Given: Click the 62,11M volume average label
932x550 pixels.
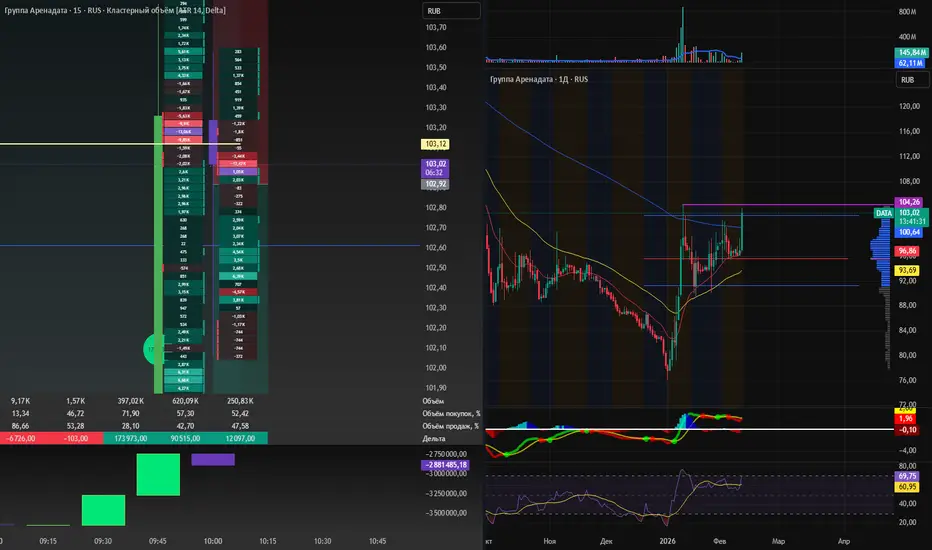Looking at the screenshot, I should [910, 63].
